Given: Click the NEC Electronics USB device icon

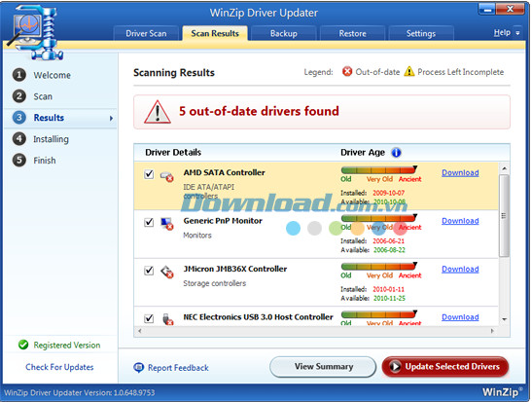Looking at the screenshot, I should coord(167,319).
